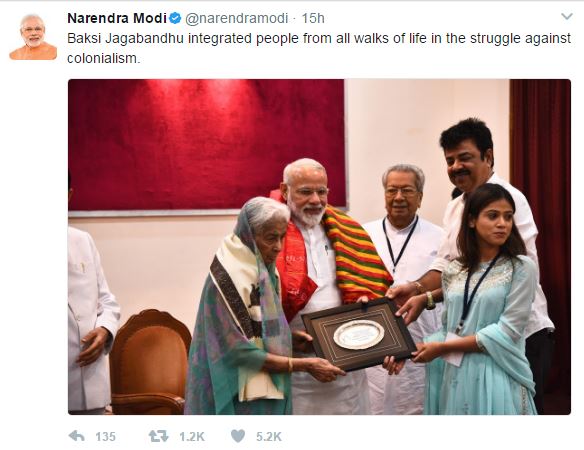Click the word colonialism in the tweet
The height and width of the screenshot is (450, 584).
pos(104,58)
